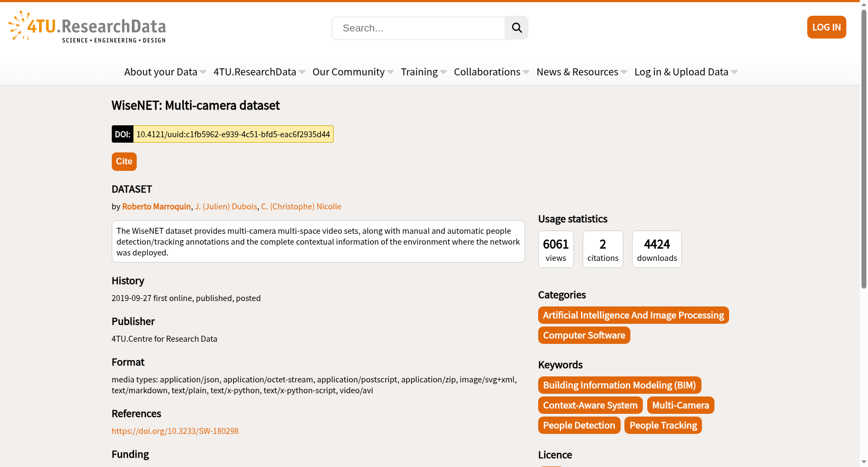The height and width of the screenshot is (467, 868).
Task: Open author C. (Christophe) Nicolle link
Action: pos(301,207)
